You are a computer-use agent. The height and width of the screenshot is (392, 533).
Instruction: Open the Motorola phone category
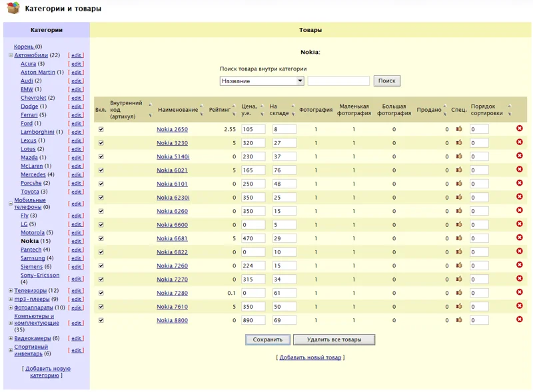tap(33, 233)
